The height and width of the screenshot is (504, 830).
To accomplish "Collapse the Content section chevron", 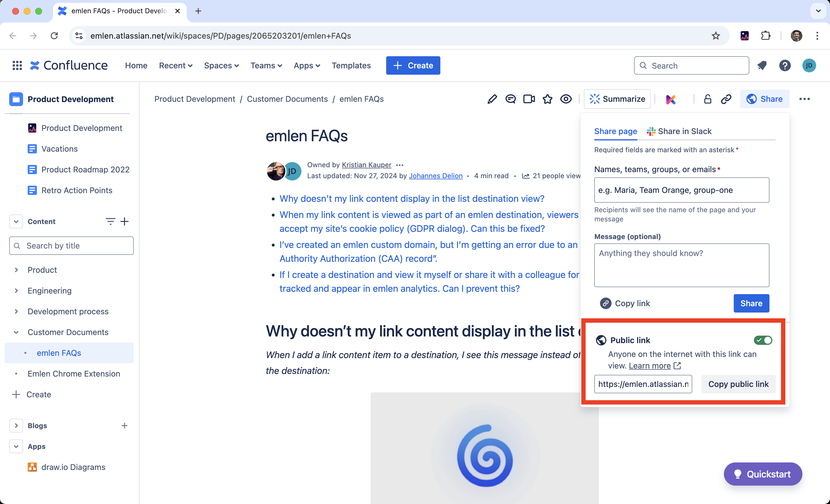I will pos(16,221).
